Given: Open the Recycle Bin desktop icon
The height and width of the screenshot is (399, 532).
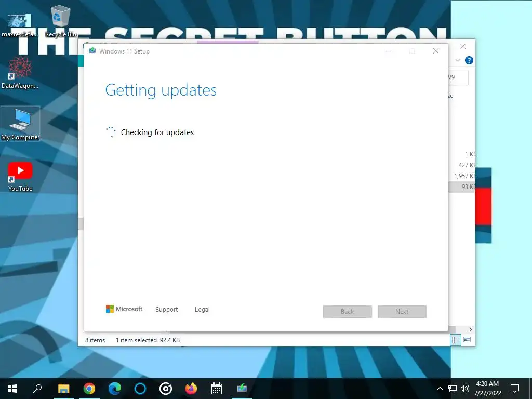Looking at the screenshot, I should [x=61, y=21].
